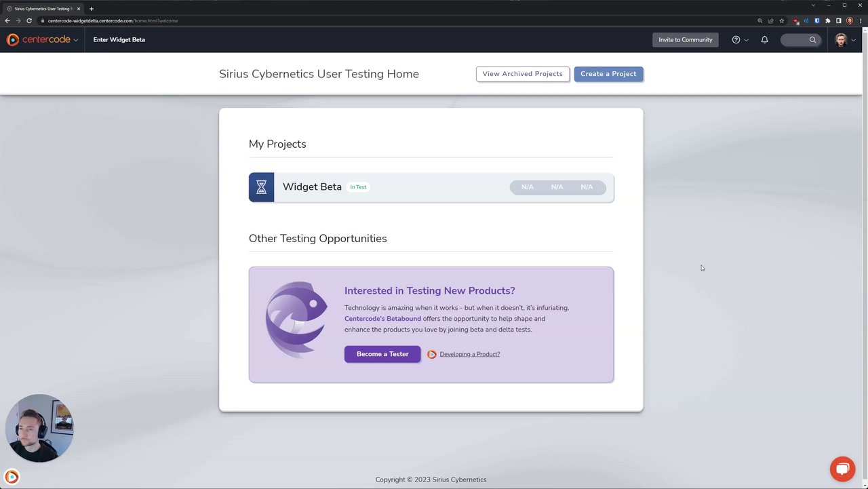Expand the Centercode logo dropdown chevron

tap(75, 40)
